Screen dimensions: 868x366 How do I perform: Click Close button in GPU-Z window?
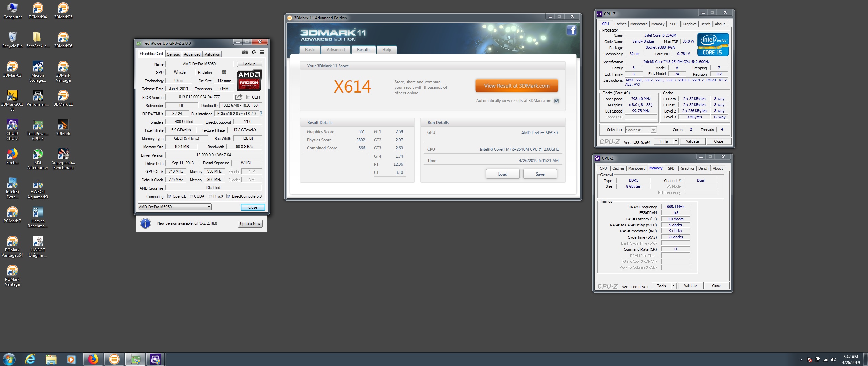point(253,207)
